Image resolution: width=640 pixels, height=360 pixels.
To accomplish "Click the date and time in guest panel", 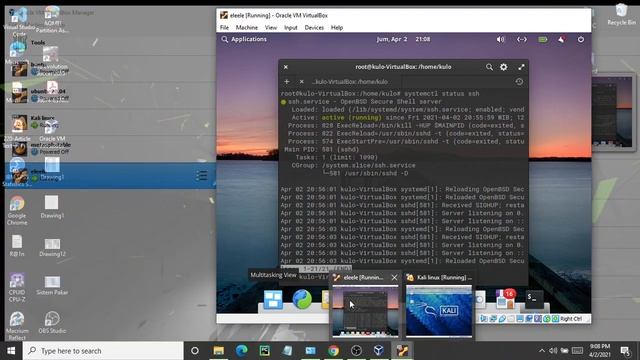I will click(403, 39).
